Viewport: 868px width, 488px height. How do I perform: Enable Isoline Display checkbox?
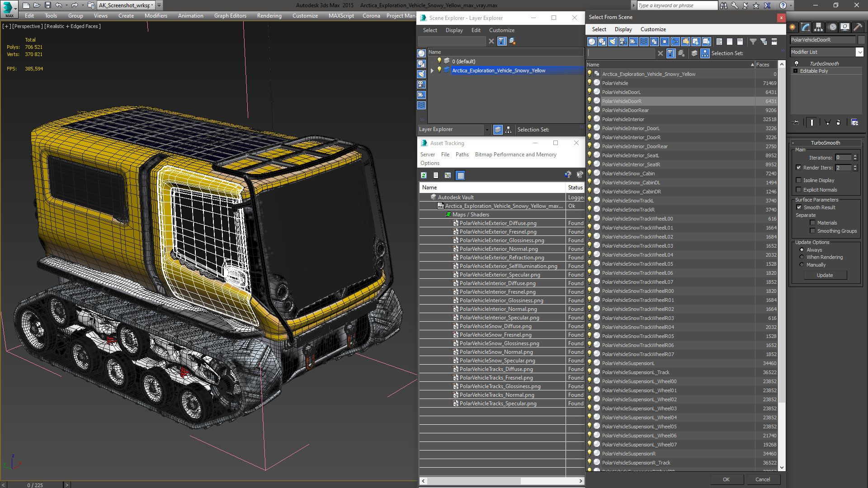tap(798, 180)
